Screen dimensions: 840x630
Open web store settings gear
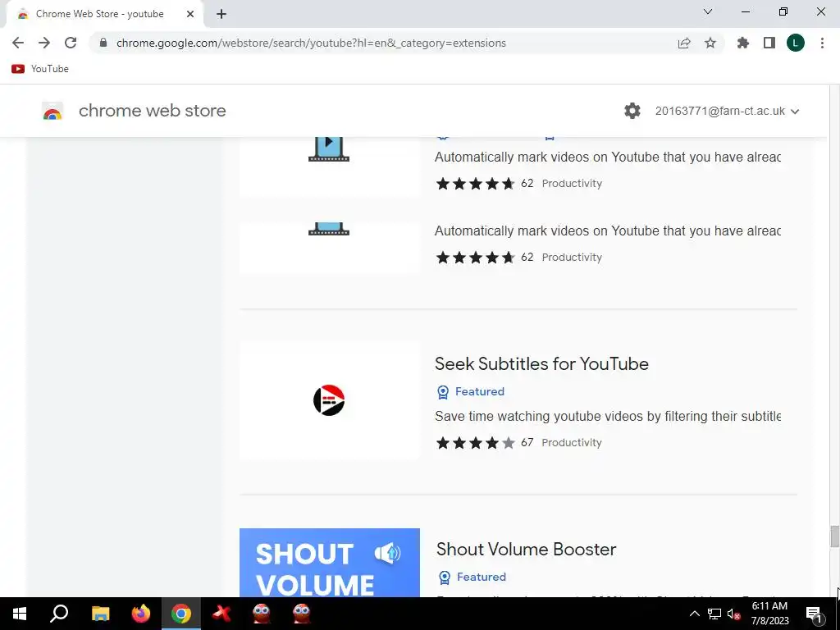click(632, 111)
